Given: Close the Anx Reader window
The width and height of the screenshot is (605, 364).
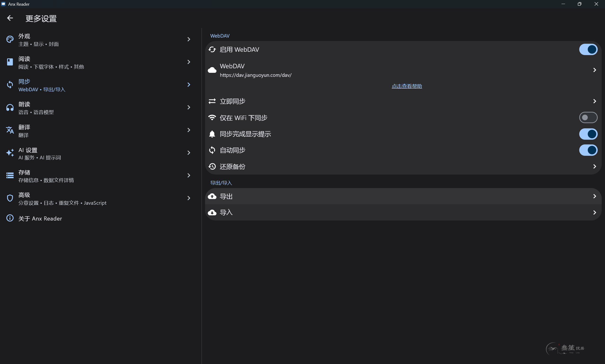Looking at the screenshot, I should tap(596, 4).
